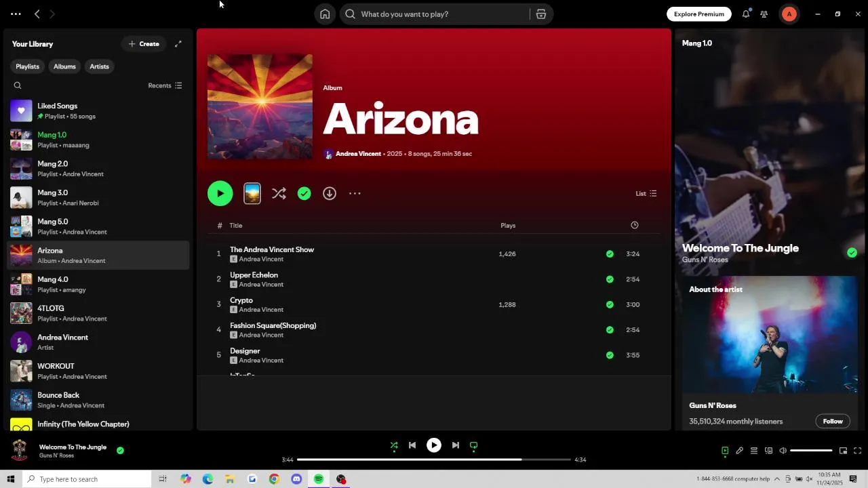
Task: Toggle saved check for Upper Echelon
Action: 610,279
